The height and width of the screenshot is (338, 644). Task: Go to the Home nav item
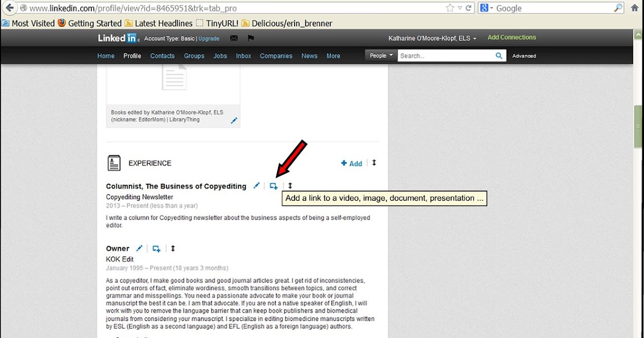point(106,56)
